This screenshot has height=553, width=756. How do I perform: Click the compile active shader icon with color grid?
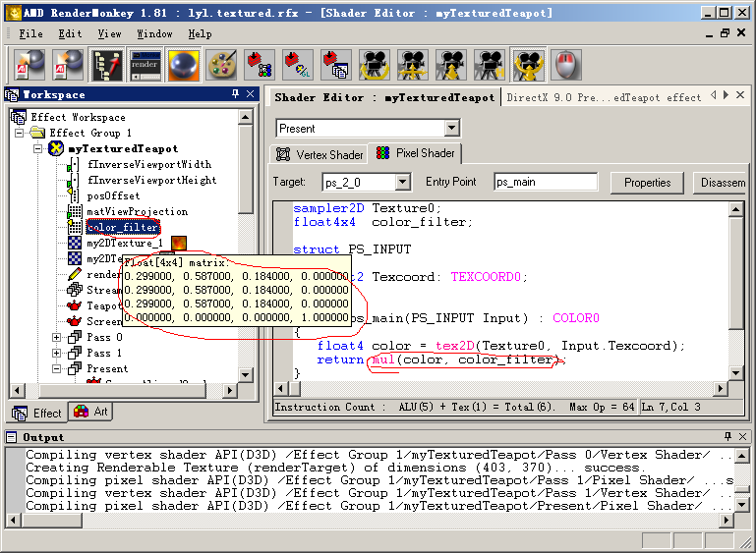[260, 65]
